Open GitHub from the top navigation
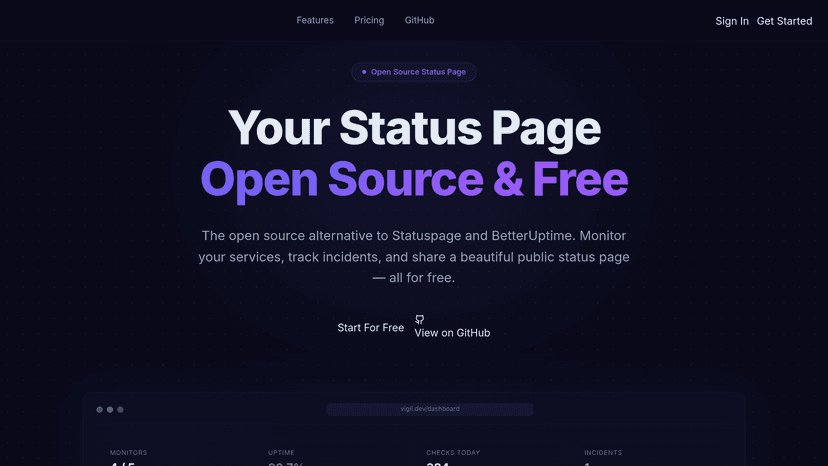The width and height of the screenshot is (828, 466). (419, 20)
